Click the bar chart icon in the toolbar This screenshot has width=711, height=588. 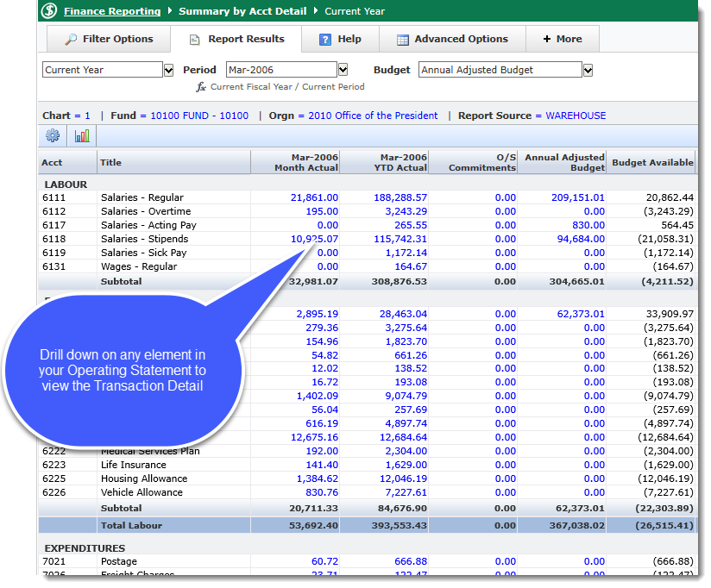tap(82, 135)
